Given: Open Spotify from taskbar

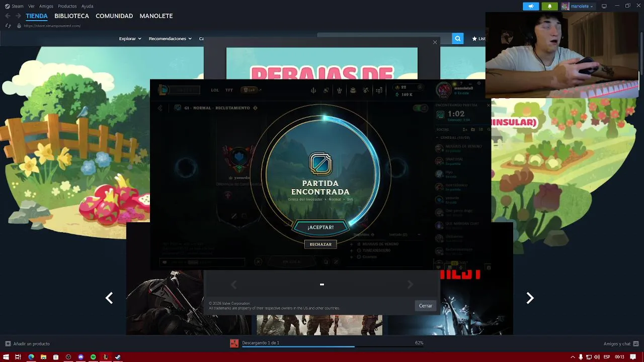Looking at the screenshot, I should (93, 357).
